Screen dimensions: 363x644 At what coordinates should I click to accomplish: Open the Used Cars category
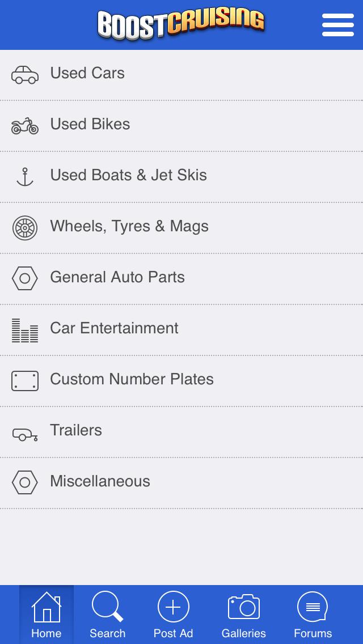(87, 73)
